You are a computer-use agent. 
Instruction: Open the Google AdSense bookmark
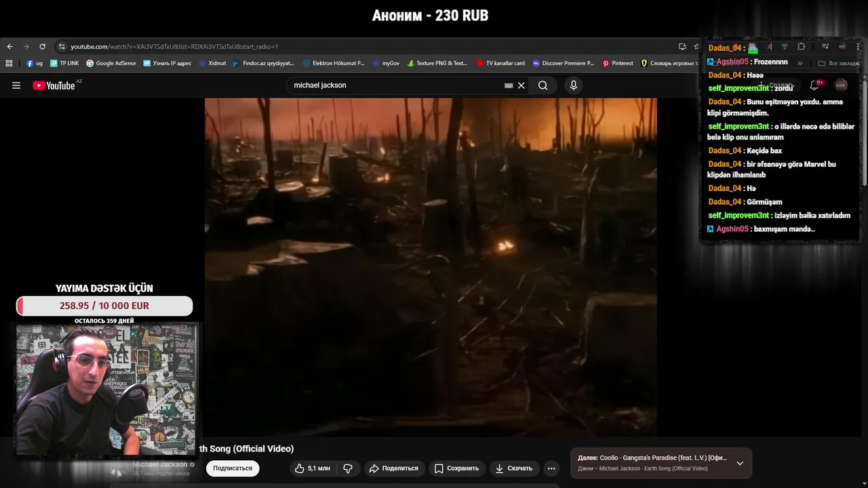(x=111, y=63)
